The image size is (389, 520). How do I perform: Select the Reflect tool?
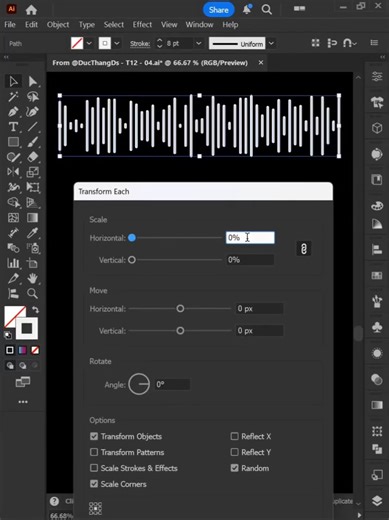(x=13, y=172)
